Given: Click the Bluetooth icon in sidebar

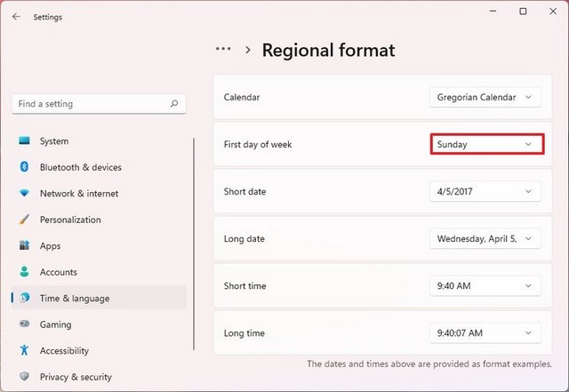Looking at the screenshot, I should 24,166.
